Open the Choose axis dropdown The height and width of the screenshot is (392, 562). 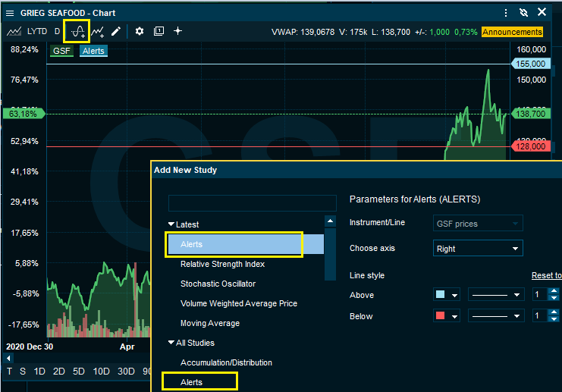(x=479, y=248)
